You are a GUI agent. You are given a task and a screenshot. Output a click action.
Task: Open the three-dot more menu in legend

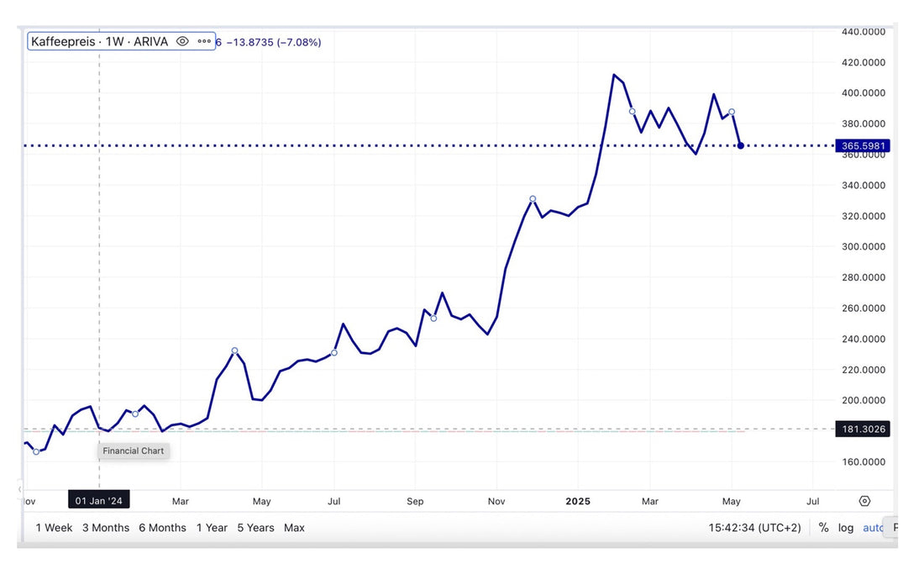[204, 41]
